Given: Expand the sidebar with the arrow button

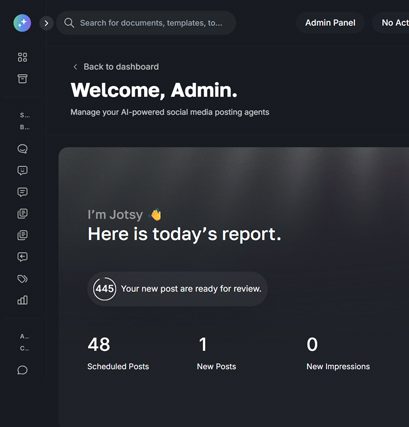Looking at the screenshot, I should click(46, 23).
